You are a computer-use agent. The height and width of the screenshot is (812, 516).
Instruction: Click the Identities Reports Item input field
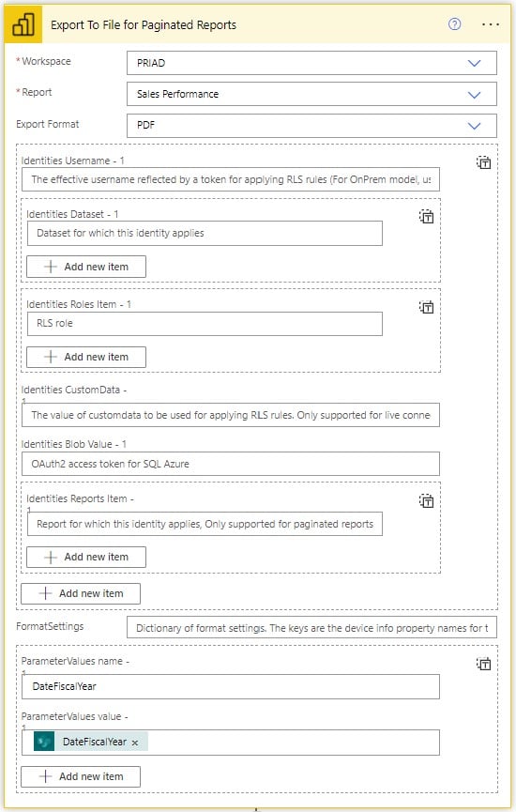205,524
